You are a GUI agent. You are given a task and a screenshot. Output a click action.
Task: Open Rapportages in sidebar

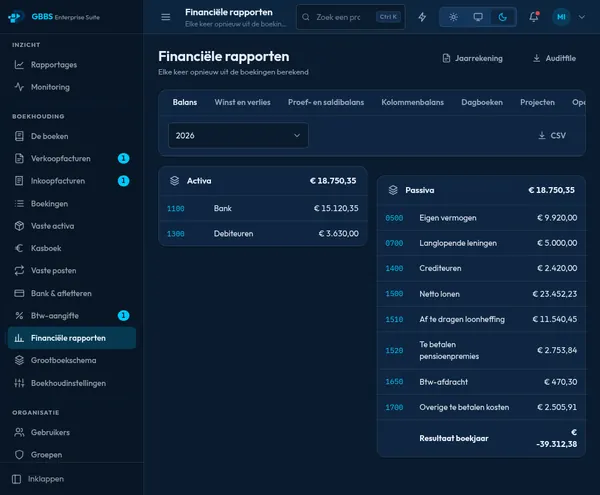72,65
